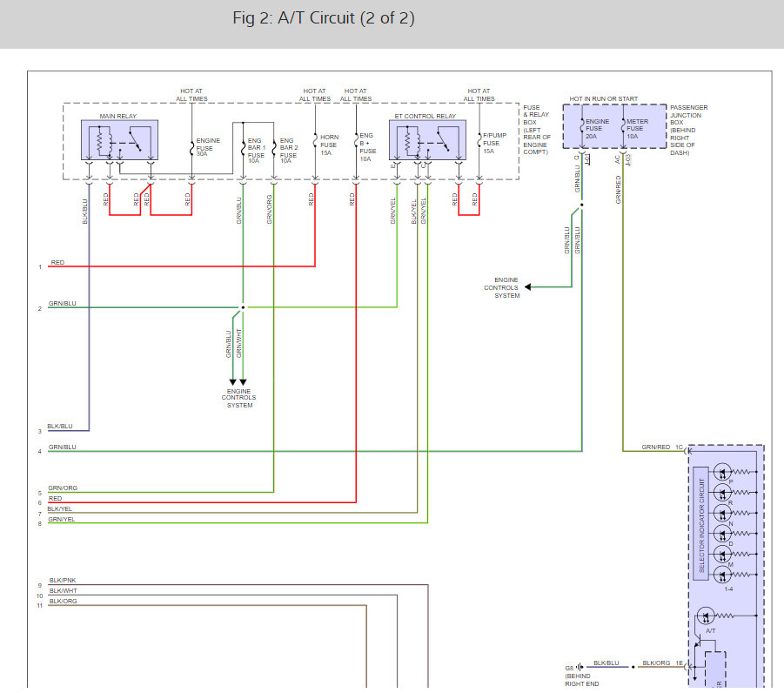The image size is (784, 693).
Task: Select the RED wire label at pin 1
Action: click(x=57, y=262)
